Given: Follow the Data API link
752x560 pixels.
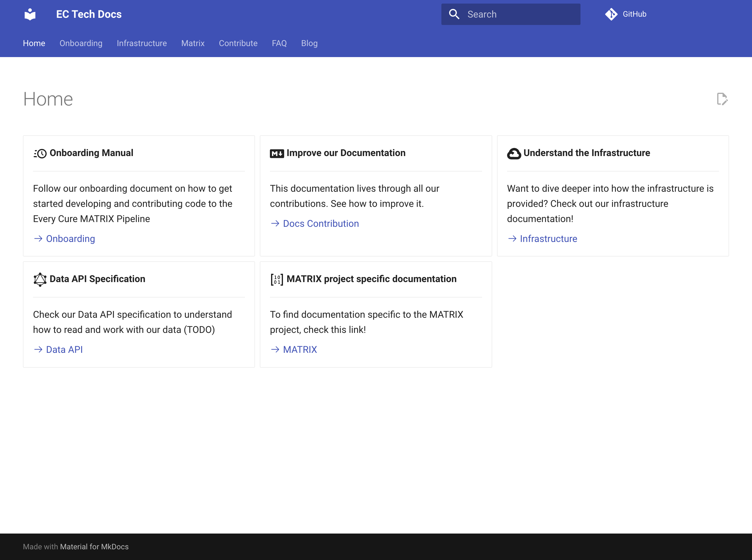Looking at the screenshot, I should pyautogui.click(x=64, y=350).
